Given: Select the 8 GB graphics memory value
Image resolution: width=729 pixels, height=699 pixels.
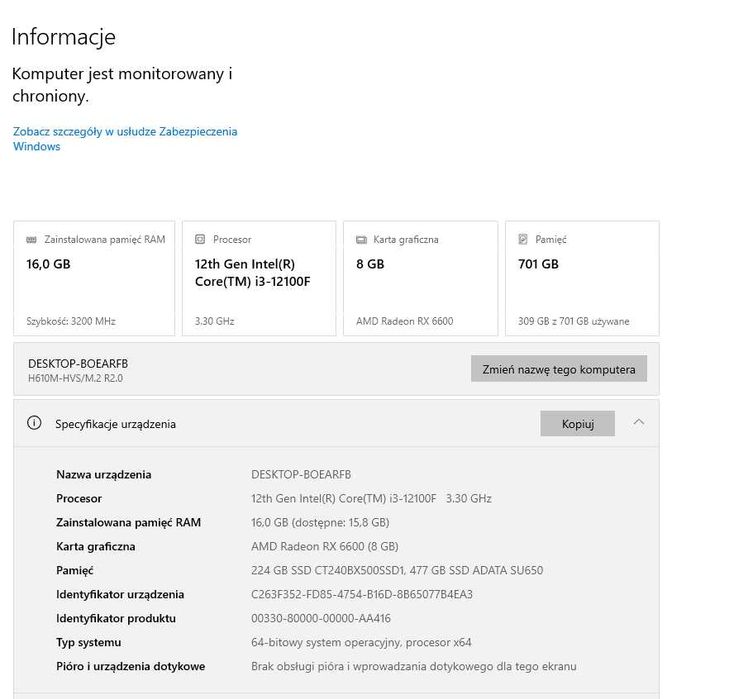Looking at the screenshot, I should [x=370, y=264].
